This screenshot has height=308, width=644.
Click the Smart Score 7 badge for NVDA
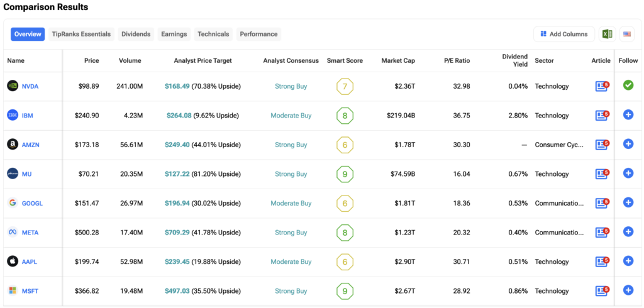345,86
